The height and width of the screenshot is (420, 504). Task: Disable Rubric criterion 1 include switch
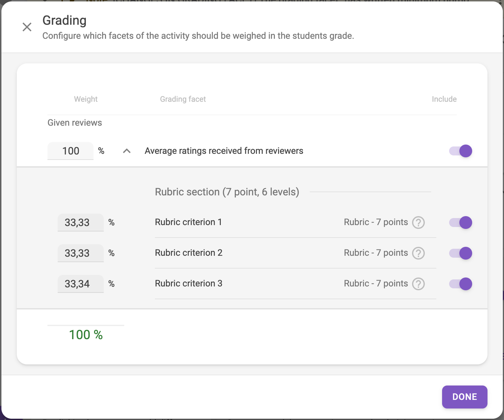(460, 222)
